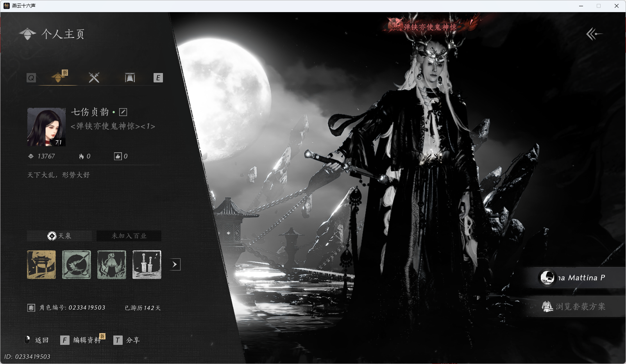This screenshot has height=364, width=626.
Task: Click the thumbs-up likes icon
Action: (x=118, y=156)
